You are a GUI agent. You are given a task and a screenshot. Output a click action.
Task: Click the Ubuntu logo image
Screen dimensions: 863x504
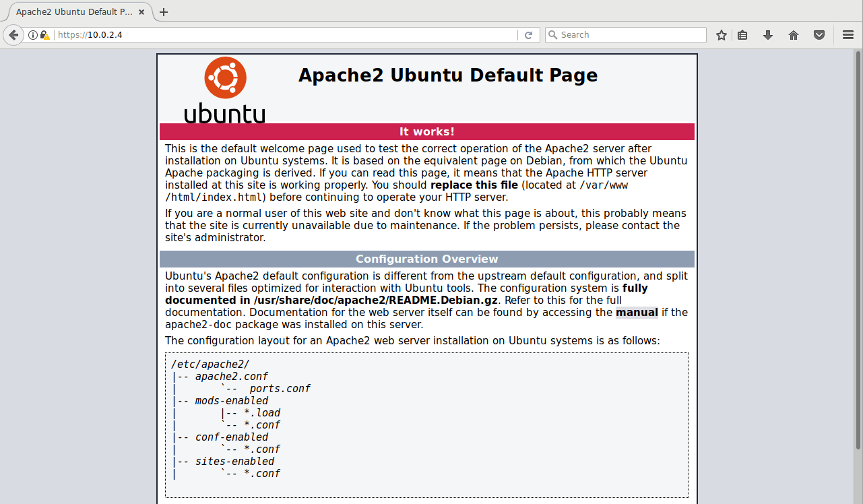[225, 90]
